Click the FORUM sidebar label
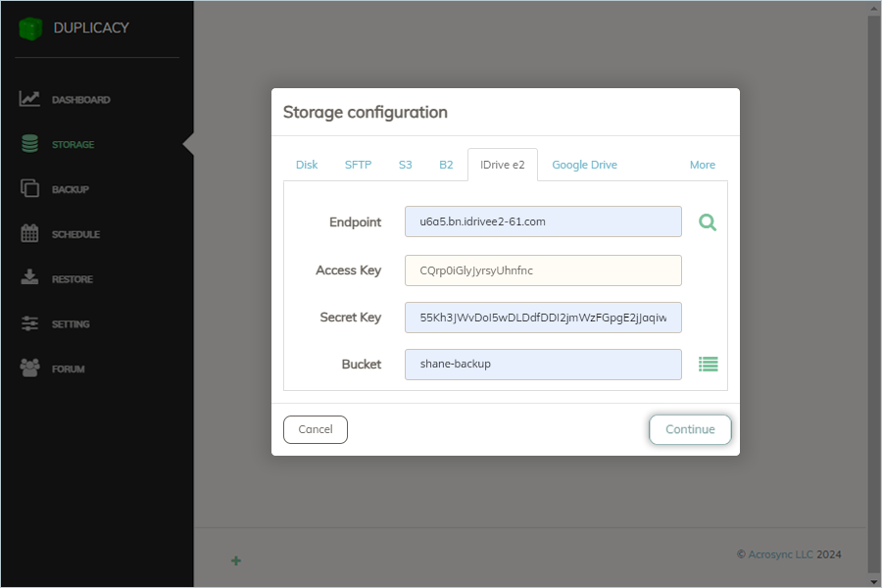The image size is (882, 588). [69, 369]
